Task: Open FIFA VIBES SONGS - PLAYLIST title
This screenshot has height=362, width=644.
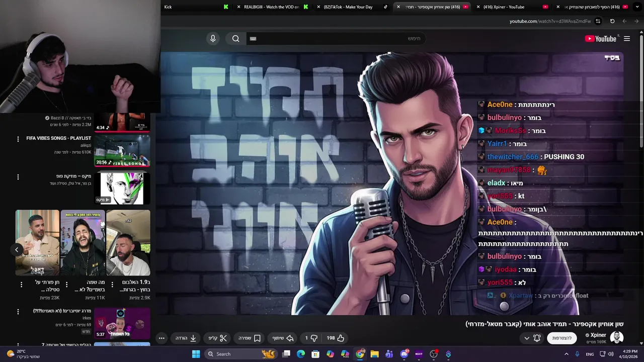Action: click(x=59, y=138)
